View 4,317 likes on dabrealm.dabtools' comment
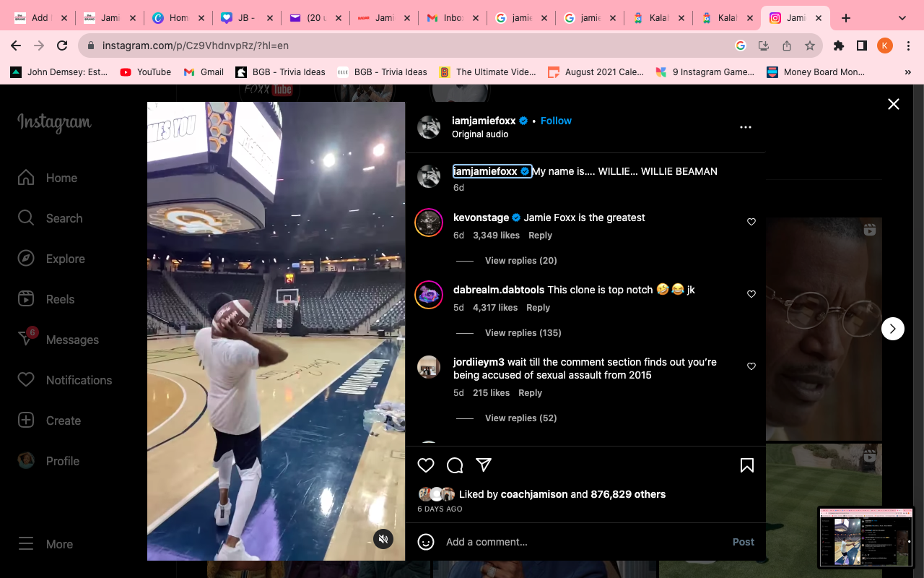Viewport: 924px width, 578px height. 495,307
